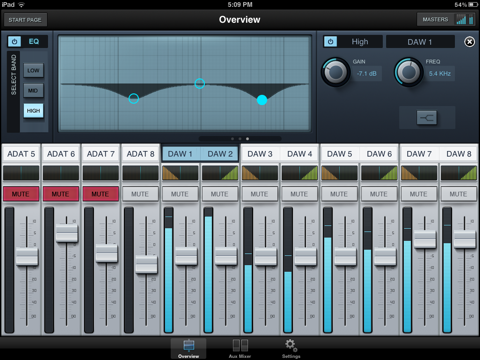This screenshot has height=360, width=480.
Task: Unmute the ADAT 5 channel
Action: pos(21,194)
